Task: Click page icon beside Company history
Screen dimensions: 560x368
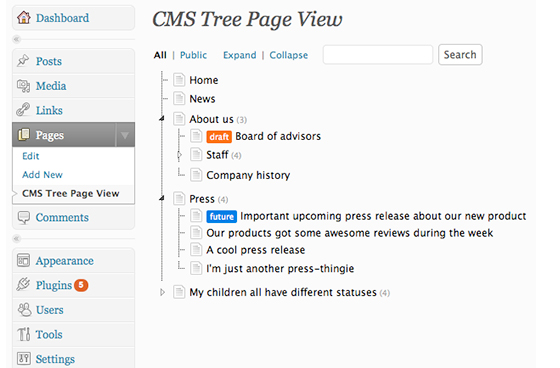Action: coord(196,175)
